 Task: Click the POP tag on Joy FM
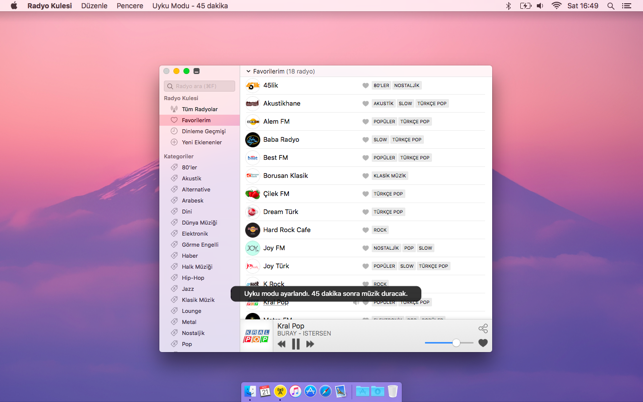tap(409, 248)
